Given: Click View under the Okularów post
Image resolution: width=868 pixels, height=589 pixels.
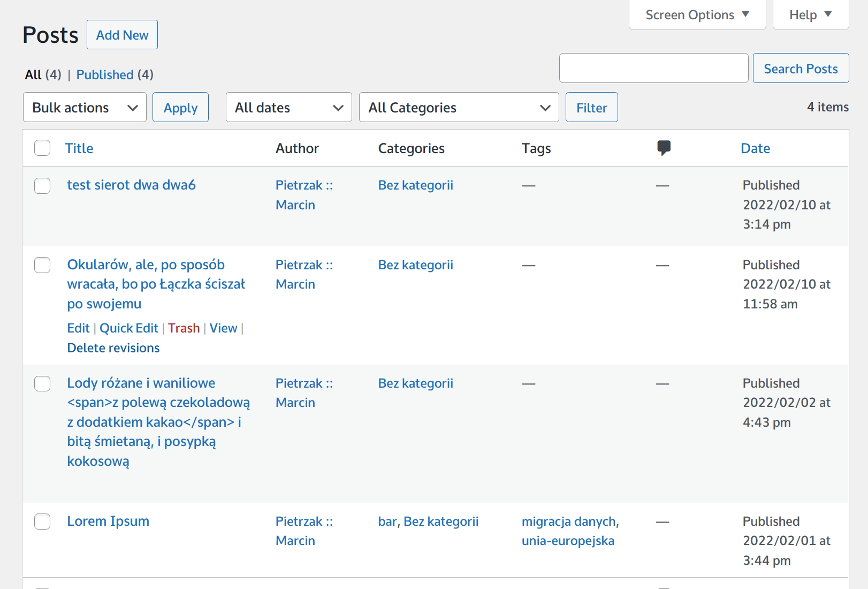Looking at the screenshot, I should click(x=223, y=328).
